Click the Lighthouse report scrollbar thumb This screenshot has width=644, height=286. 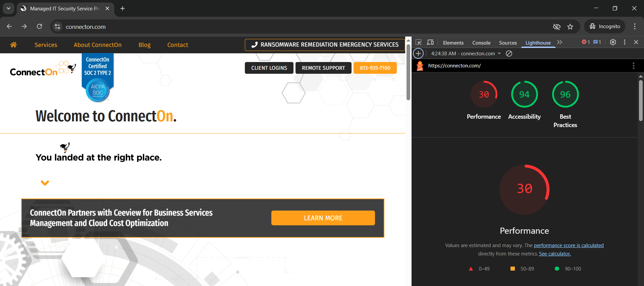tap(641, 100)
